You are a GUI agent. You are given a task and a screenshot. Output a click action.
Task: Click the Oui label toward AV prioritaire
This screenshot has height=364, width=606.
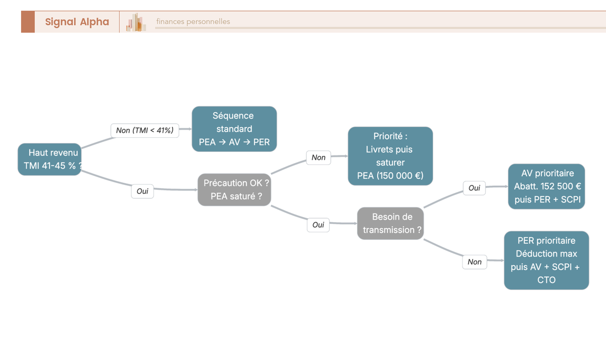pos(474,188)
